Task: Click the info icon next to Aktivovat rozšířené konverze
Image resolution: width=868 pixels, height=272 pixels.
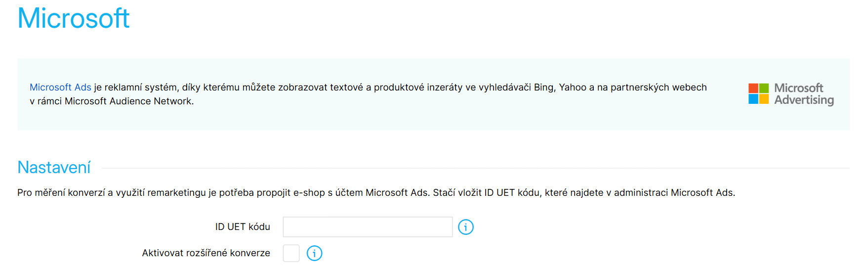Action: pos(314,253)
